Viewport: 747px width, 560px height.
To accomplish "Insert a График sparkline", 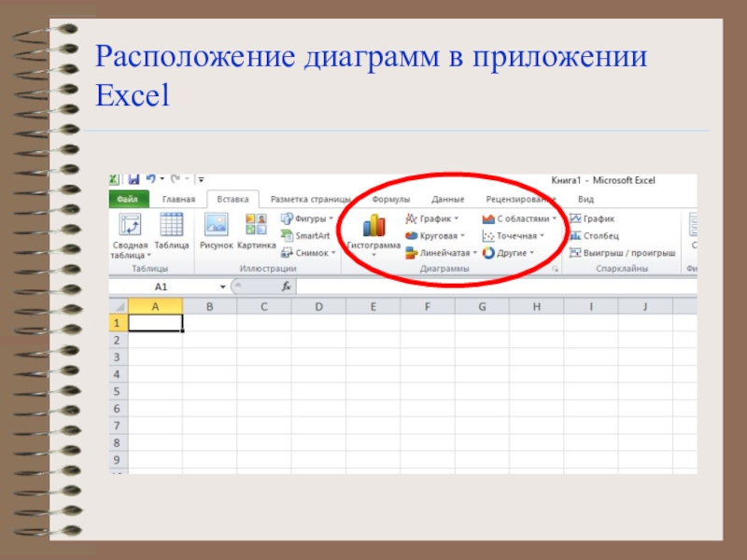I will click(592, 218).
